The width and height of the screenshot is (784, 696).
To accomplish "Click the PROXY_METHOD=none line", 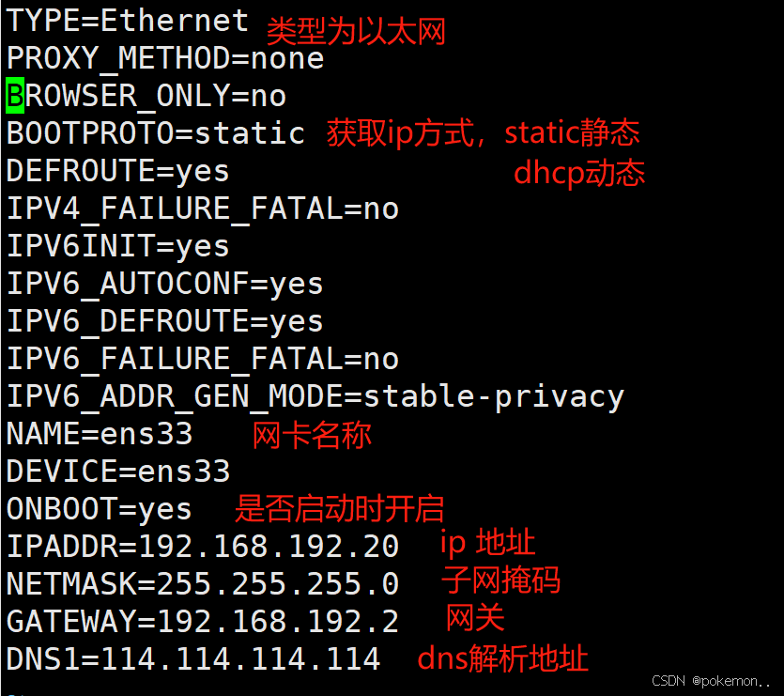I will click(x=165, y=59).
